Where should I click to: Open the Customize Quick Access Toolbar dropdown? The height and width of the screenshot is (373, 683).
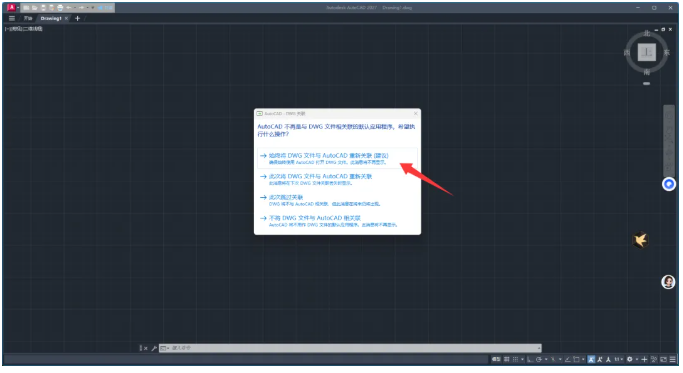pyautogui.click(x=93, y=7)
